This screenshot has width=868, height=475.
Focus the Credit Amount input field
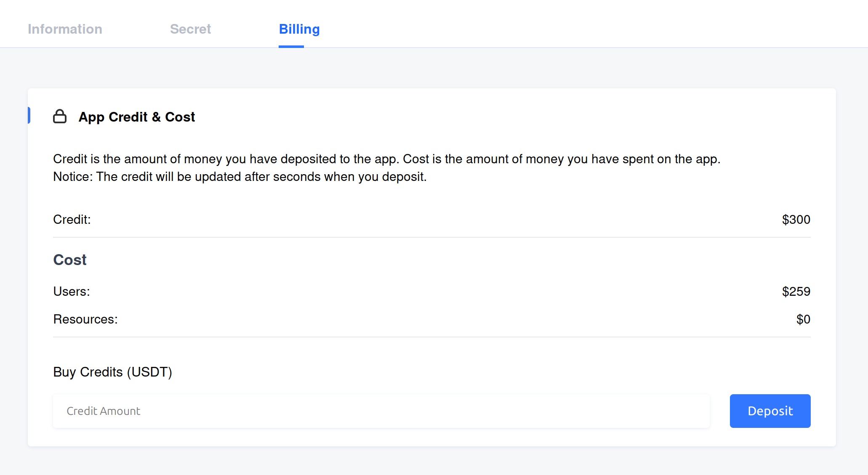point(381,411)
